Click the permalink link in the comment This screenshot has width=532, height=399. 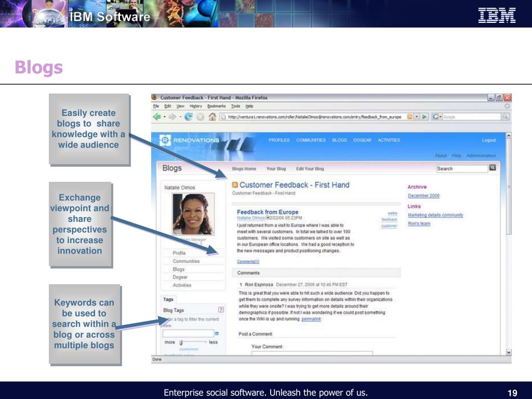311,319
